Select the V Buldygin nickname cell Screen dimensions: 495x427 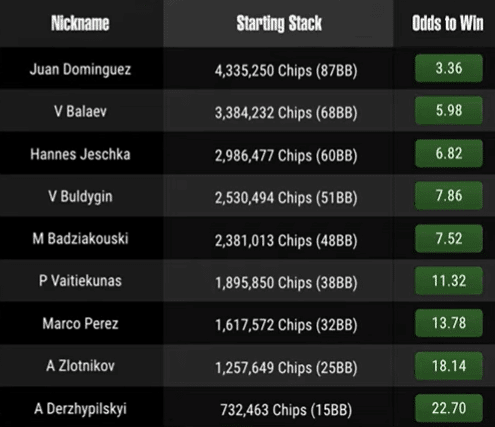coord(80,197)
